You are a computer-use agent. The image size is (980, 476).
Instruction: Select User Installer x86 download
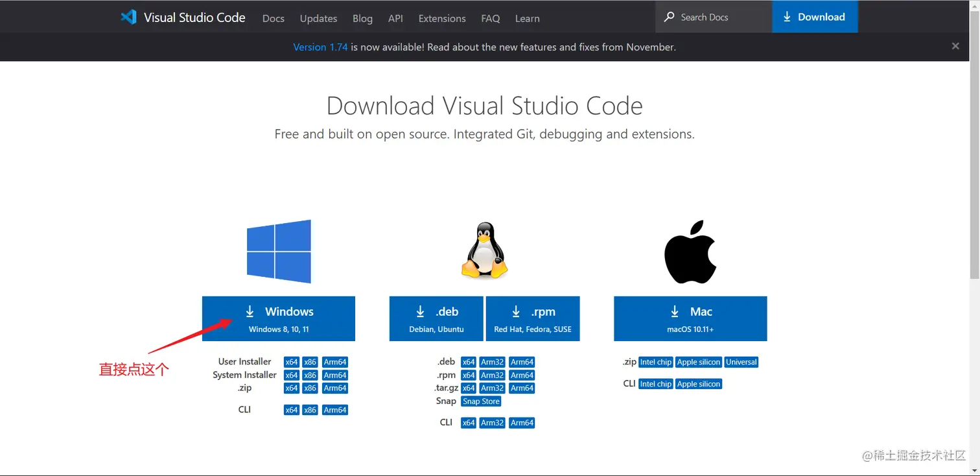(310, 362)
